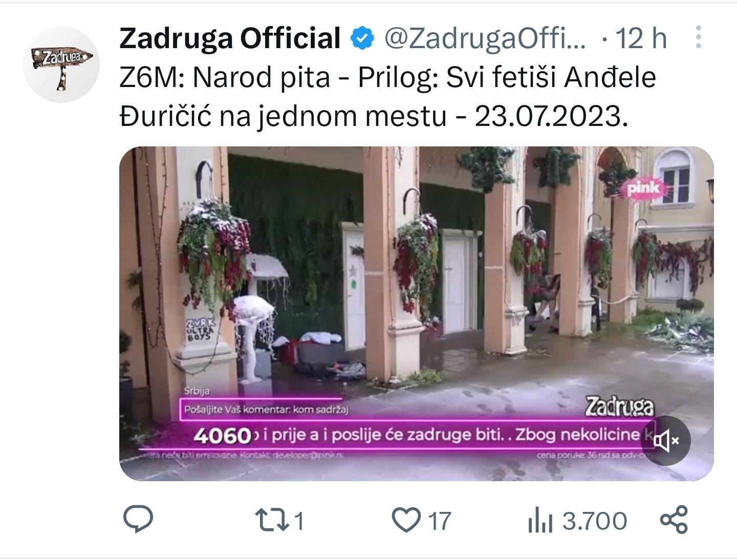Open the three-dot more options menu
The image size is (737, 560).
point(698,37)
